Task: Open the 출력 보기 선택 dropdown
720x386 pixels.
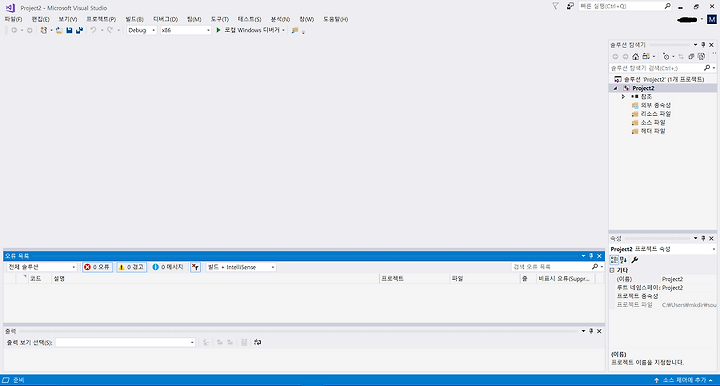Action: 125,342
